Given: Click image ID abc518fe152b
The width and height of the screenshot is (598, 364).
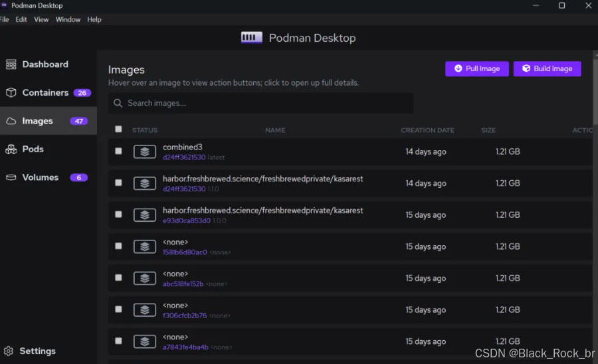Looking at the screenshot, I should click(x=183, y=284).
